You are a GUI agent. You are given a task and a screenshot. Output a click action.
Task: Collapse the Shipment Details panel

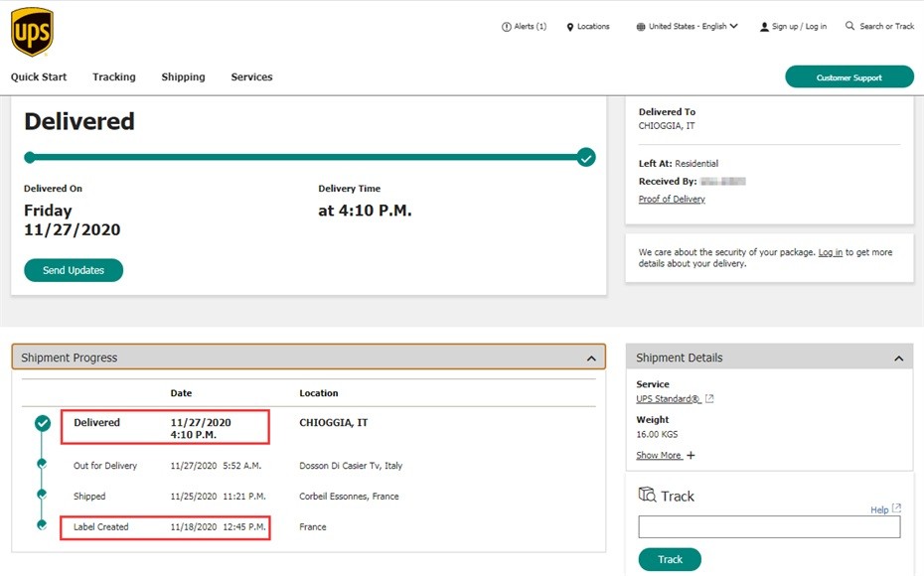tap(898, 359)
